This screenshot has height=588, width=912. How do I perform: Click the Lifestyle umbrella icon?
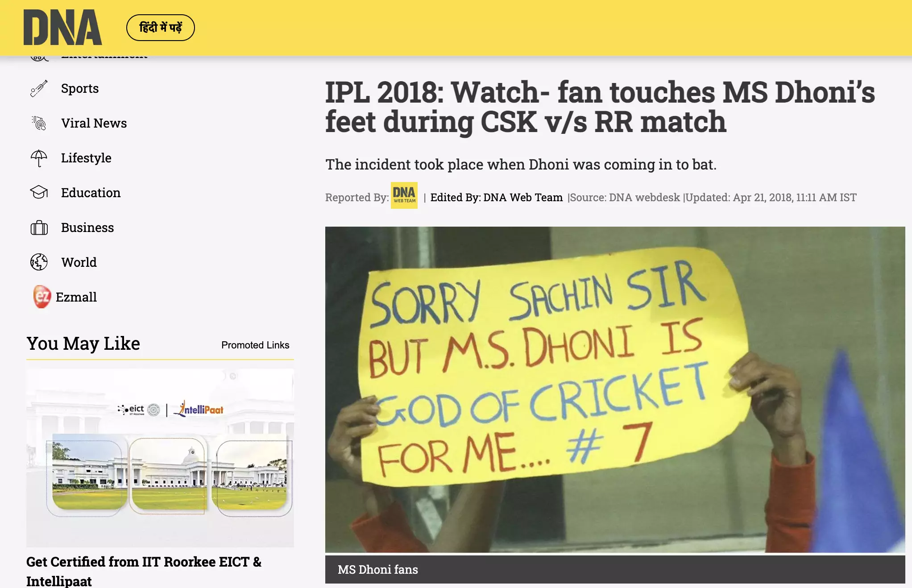pyautogui.click(x=39, y=158)
